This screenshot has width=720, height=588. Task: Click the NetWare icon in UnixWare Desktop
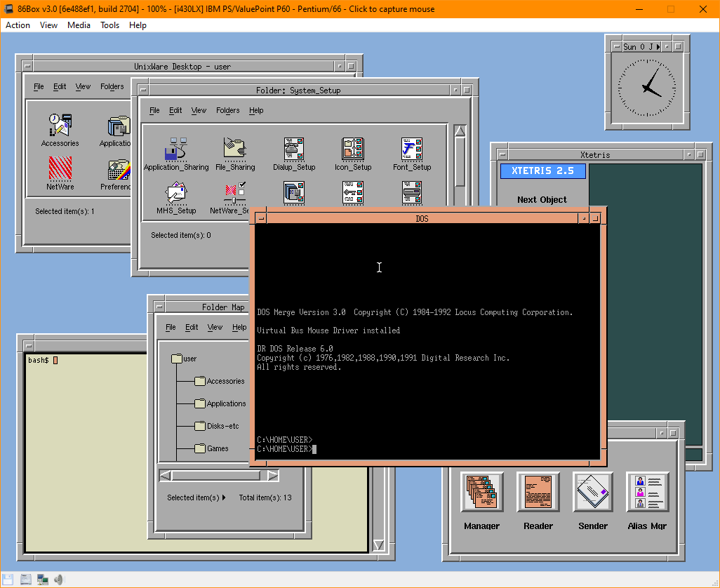[60, 168]
